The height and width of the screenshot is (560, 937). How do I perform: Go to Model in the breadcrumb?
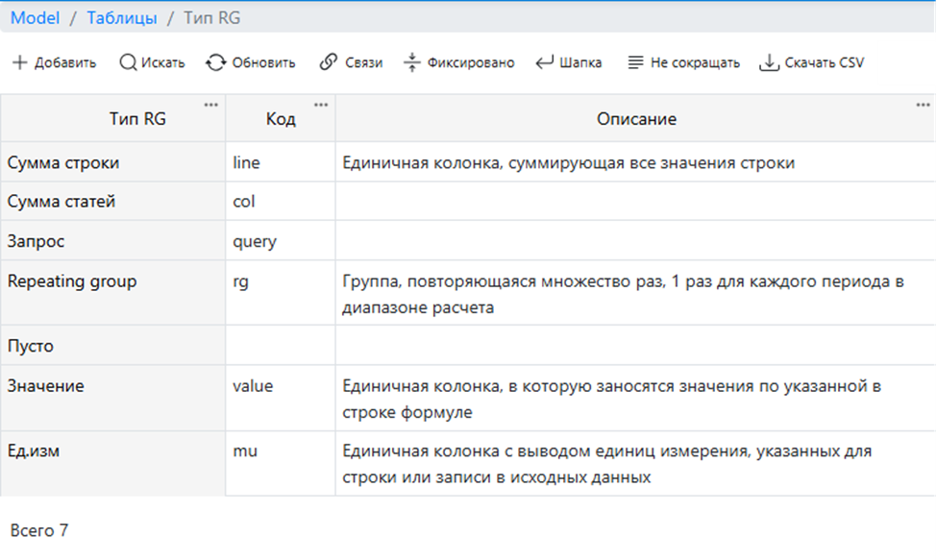click(35, 18)
